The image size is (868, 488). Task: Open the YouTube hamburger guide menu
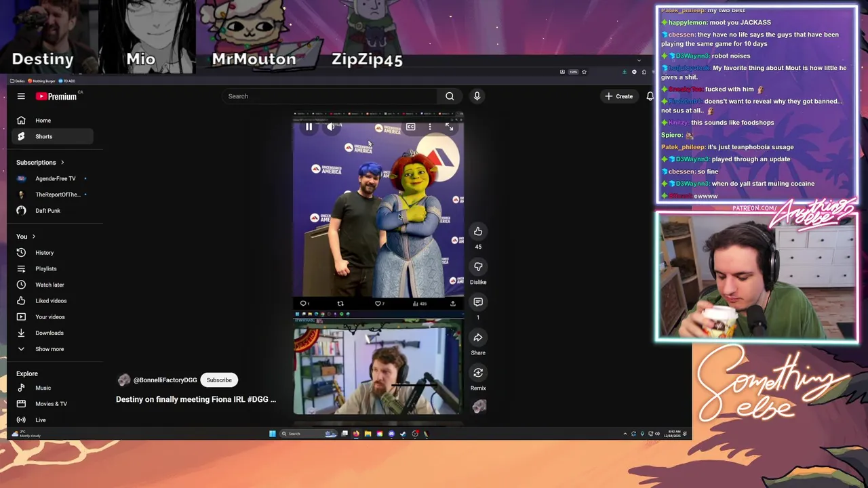21,96
